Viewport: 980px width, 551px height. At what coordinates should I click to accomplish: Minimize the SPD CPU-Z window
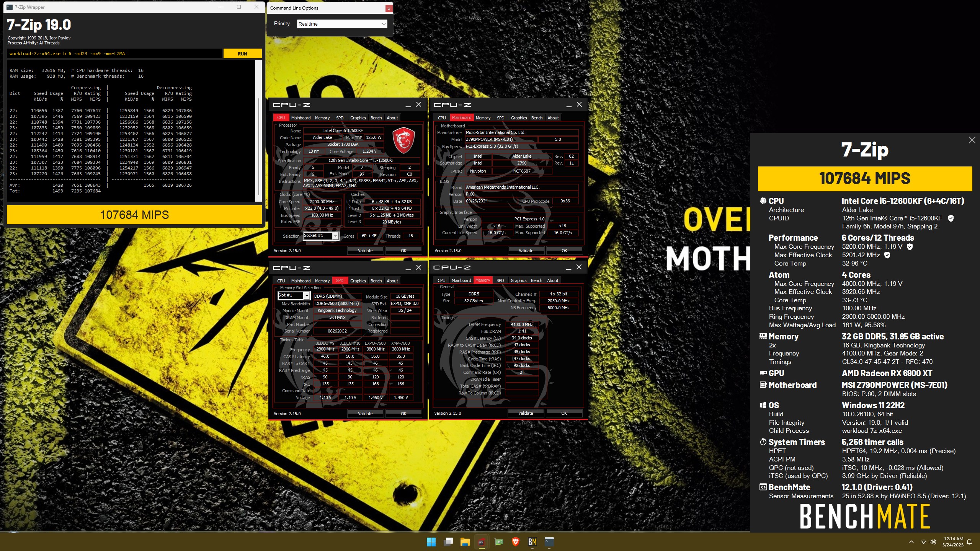tap(408, 268)
